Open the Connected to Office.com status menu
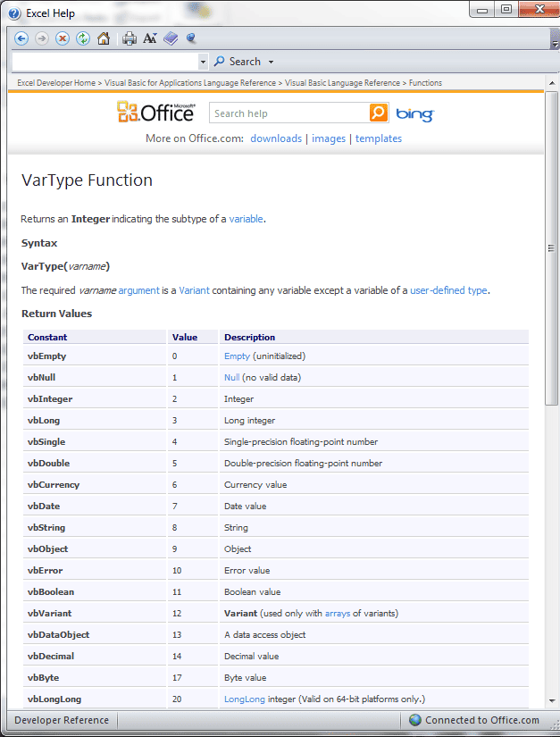The image size is (560, 737). click(x=474, y=720)
